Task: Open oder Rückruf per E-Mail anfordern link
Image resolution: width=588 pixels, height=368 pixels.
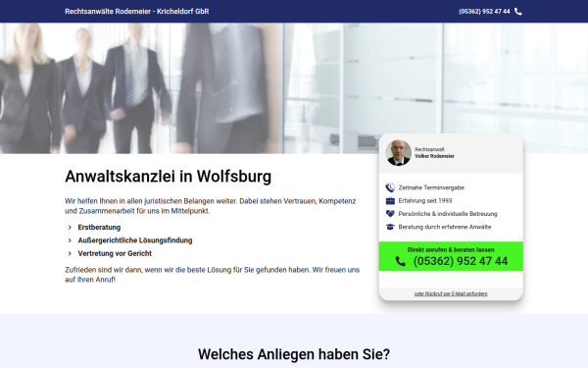Action: [451, 293]
